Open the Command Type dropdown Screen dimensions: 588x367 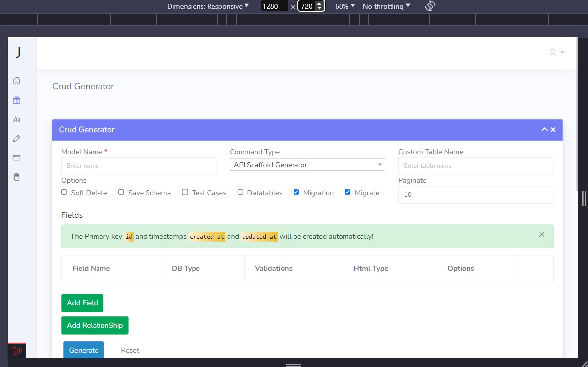pyautogui.click(x=307, y=164)
